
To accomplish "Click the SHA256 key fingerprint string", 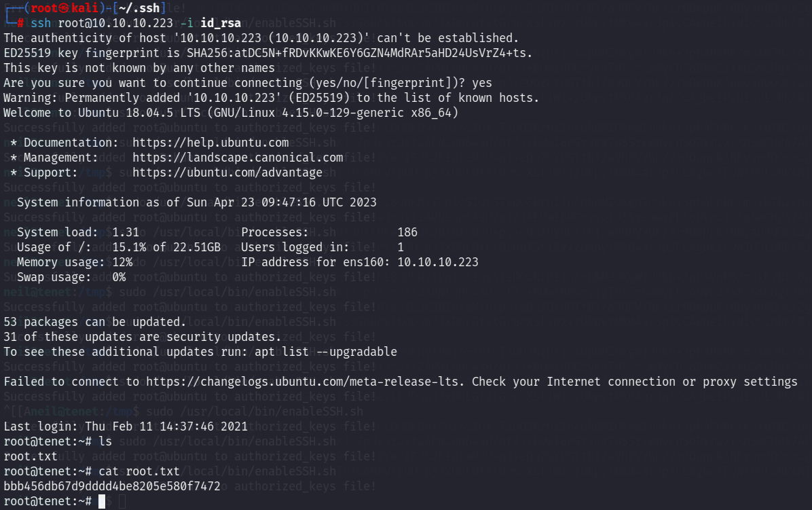I will [x=356, y=54].
